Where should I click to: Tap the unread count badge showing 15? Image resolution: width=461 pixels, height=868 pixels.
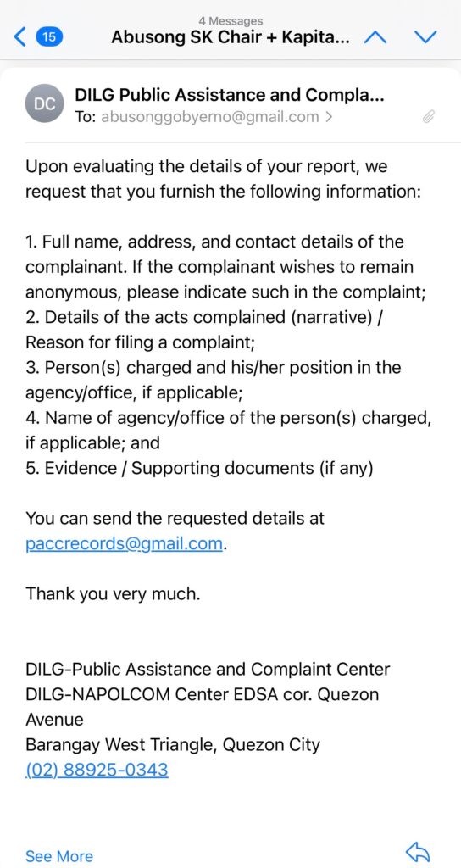[x=49, y=37]
